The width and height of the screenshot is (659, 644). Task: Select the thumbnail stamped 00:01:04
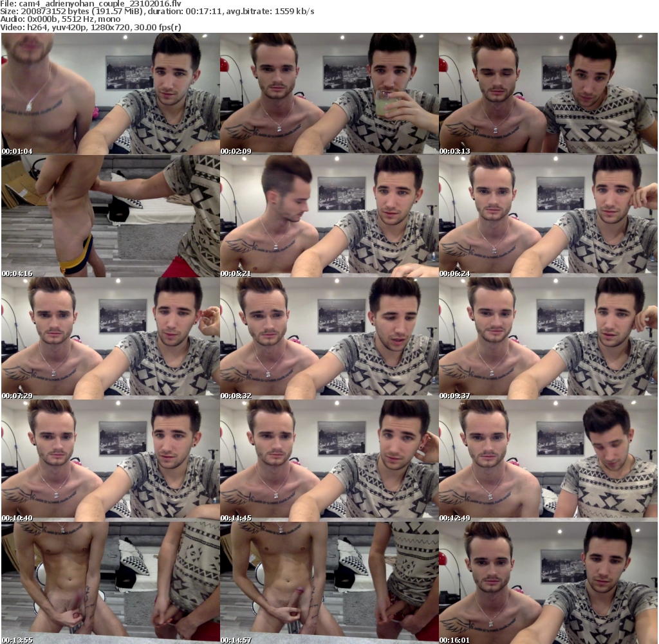pyautogui.click(x=111, y=94)
